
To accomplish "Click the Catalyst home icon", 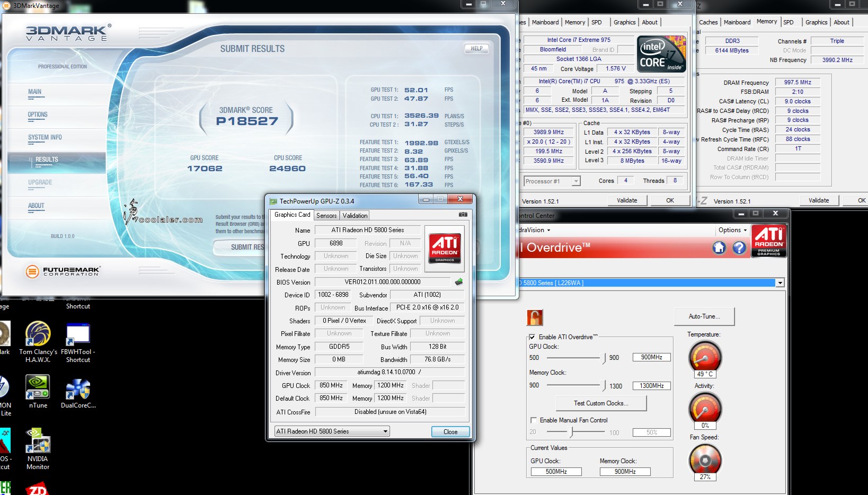I will pyautogui.click(x=719, y=247).
